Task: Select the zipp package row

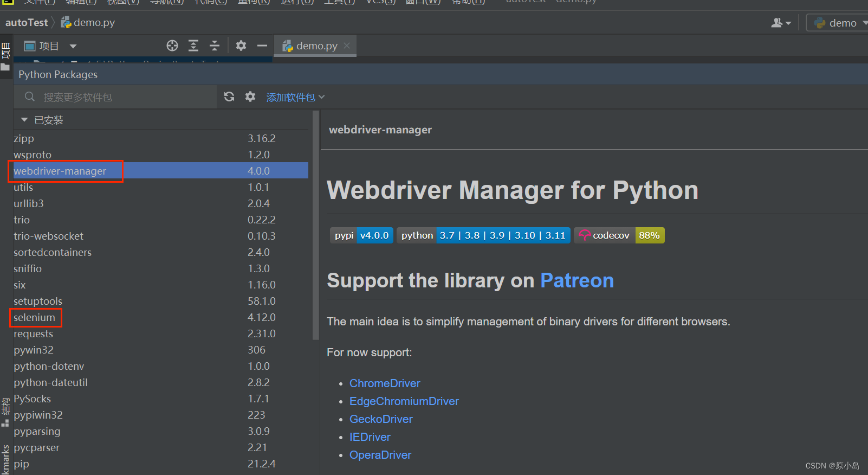Action: pyautogui.click(x=161, y=138)
